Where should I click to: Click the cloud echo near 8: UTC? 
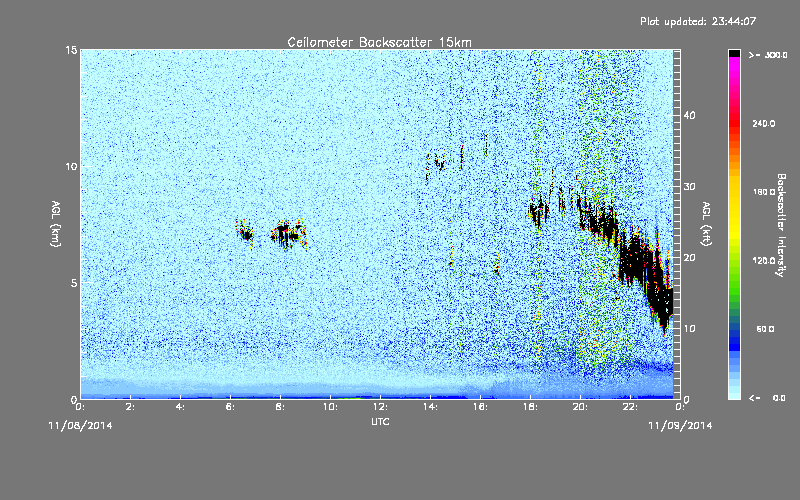pyautogui.click(x=288, y=235)
